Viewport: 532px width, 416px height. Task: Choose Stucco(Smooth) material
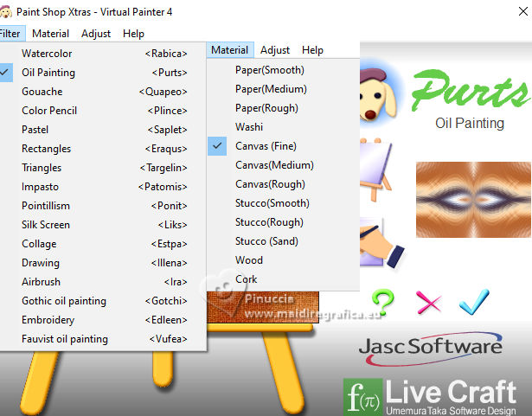(x=284, y=203)
